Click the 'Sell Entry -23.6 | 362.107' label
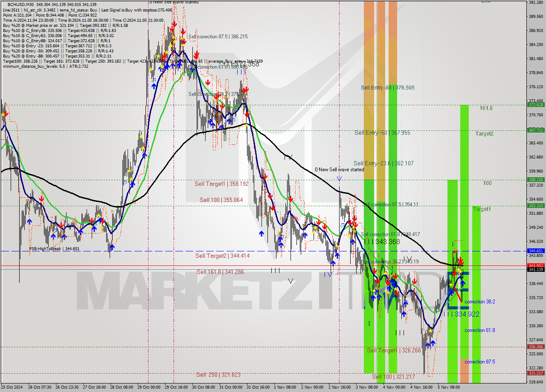Viewport: 546px width, 392px height. pos(383,163)
